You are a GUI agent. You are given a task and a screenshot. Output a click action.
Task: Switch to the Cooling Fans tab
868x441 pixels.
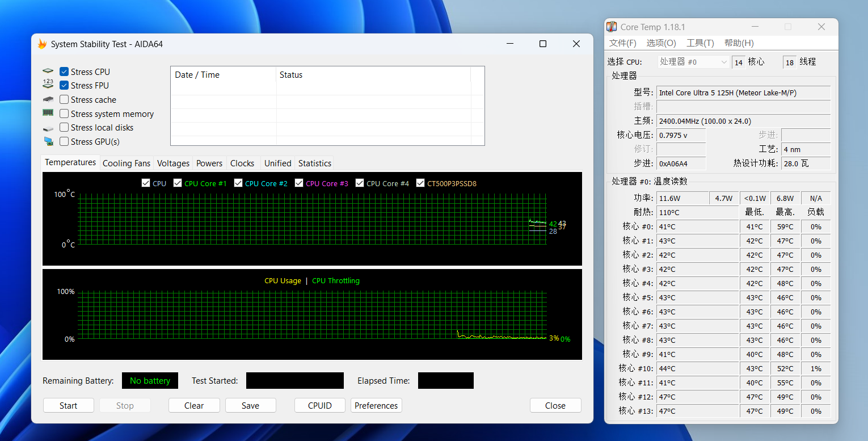127,163
